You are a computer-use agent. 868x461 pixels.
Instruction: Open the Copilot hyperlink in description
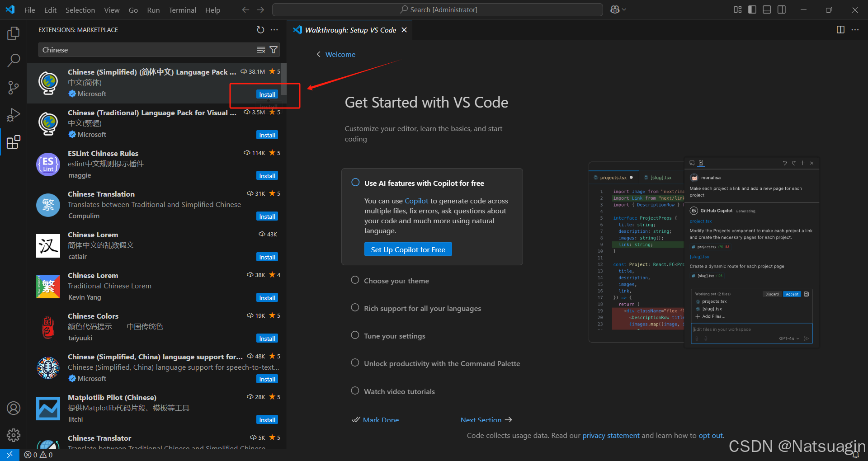[416, 201]
